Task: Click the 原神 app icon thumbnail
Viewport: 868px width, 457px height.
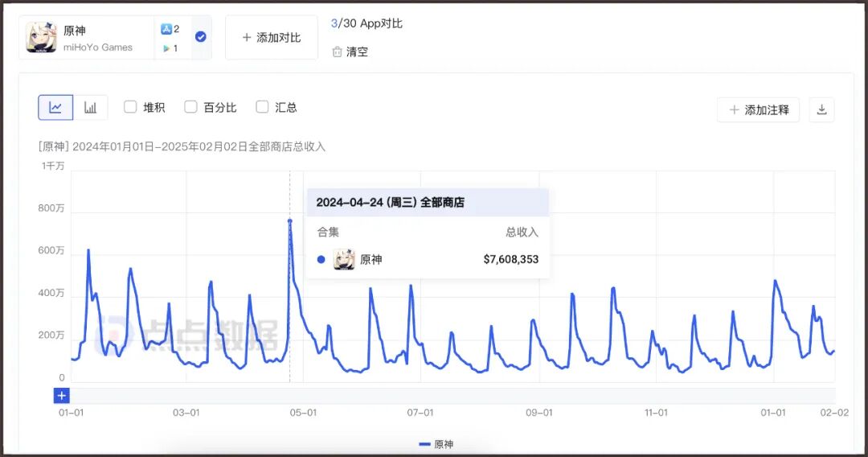Action: tap(42, 38)
